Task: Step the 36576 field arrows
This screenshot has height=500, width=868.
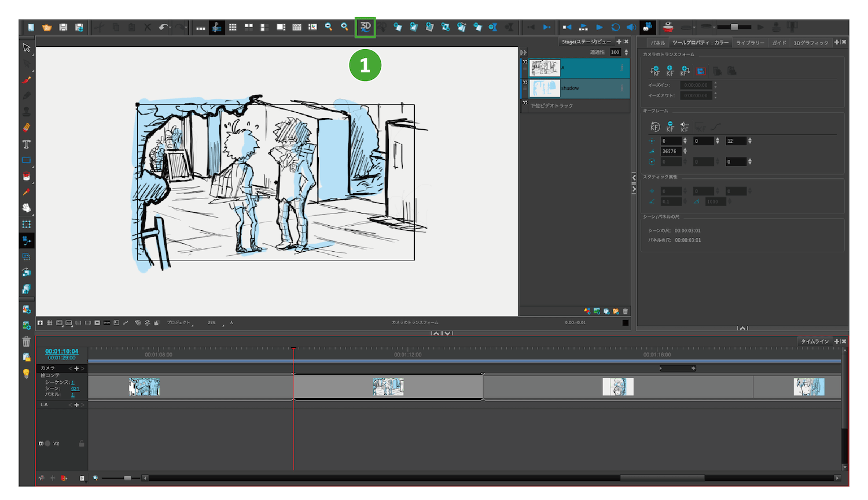Action: 685,151
